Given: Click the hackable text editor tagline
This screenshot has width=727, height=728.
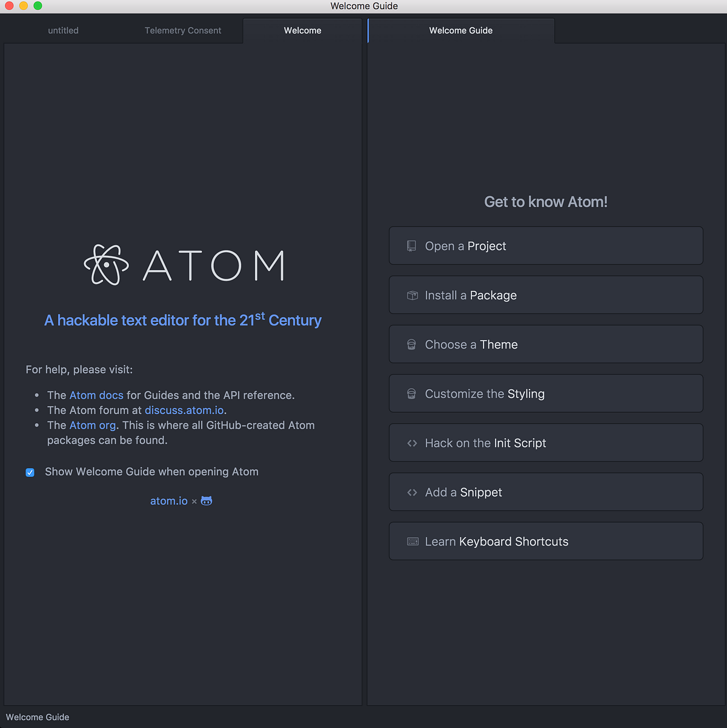Looking at the screenshot, I should pyautogui.click(x=183, y=319).
